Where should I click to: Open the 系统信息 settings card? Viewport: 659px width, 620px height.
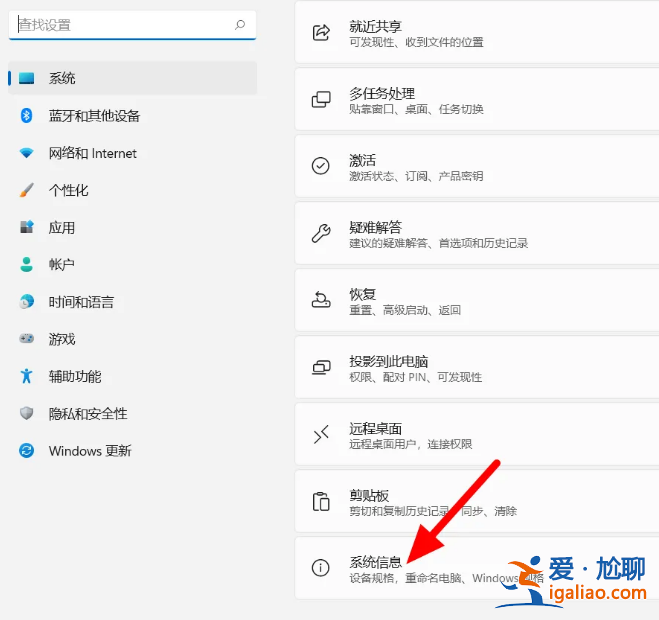click(x=477, y=568)
